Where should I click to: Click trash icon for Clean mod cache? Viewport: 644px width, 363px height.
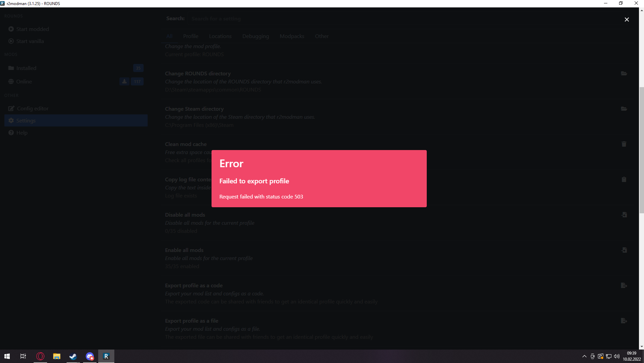pos(624,144)
